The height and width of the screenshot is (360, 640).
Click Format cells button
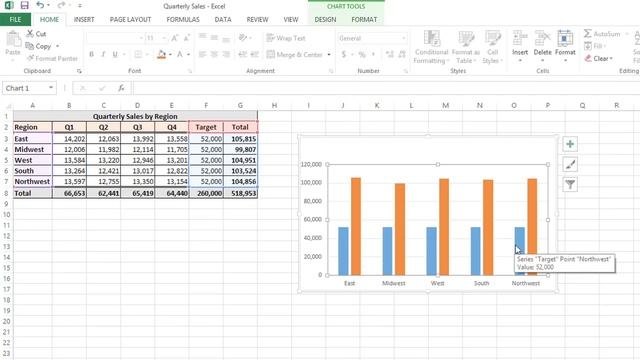point(565,46)
